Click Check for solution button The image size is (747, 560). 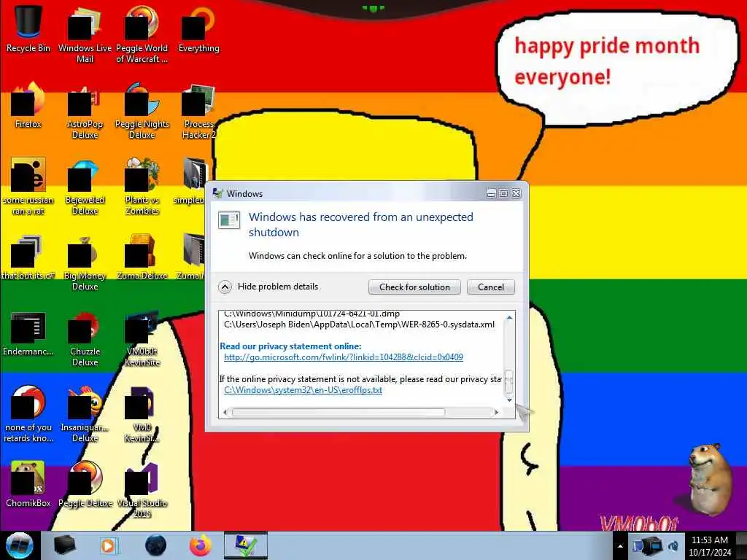[x=414, y=287]
